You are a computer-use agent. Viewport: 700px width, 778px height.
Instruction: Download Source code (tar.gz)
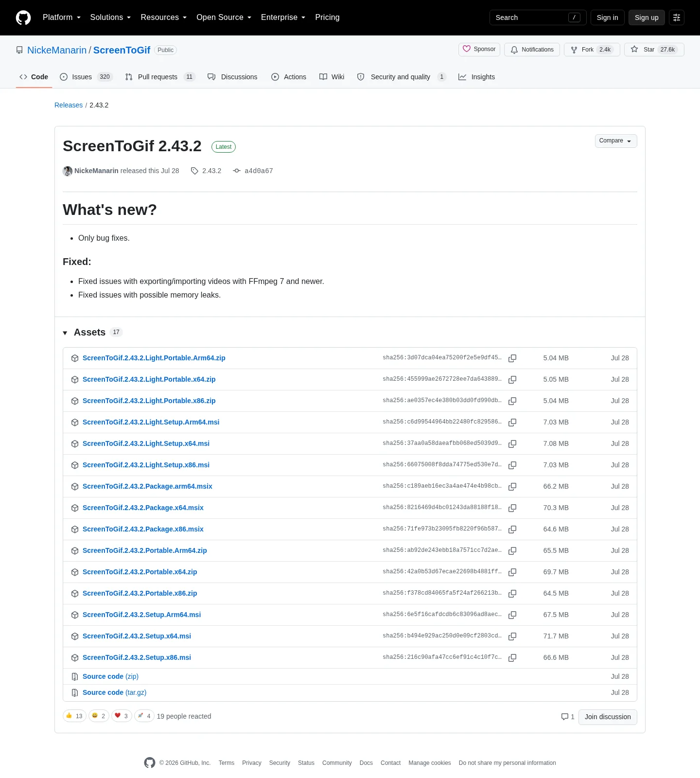[x=114, y=692]
